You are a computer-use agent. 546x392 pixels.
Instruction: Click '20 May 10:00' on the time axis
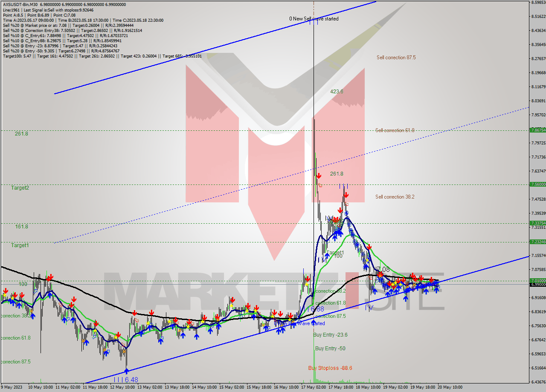tap(450, 387)
